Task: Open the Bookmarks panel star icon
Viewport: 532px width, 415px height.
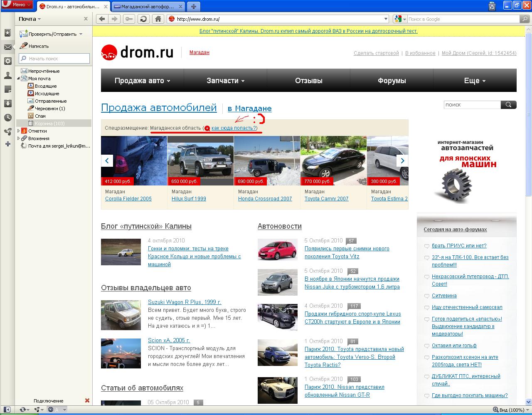Action: click(x=7, y=33)
